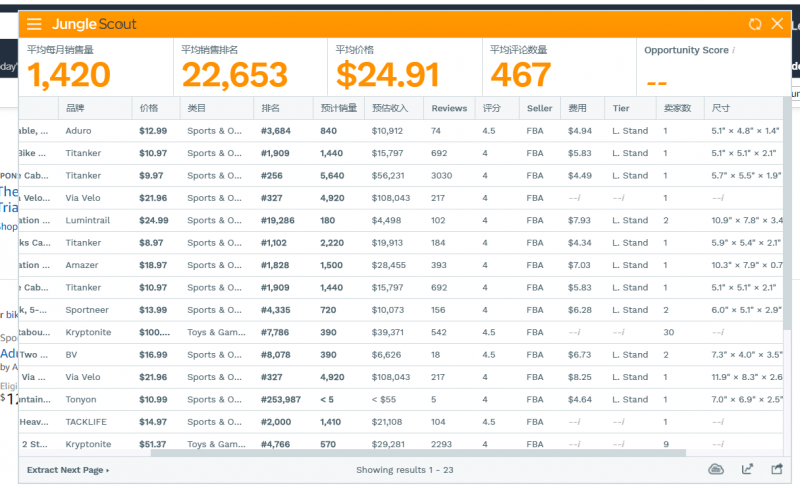Sort by the Tier column header
This screenshot has width=800, height=490.
click(x=621, y=108)
